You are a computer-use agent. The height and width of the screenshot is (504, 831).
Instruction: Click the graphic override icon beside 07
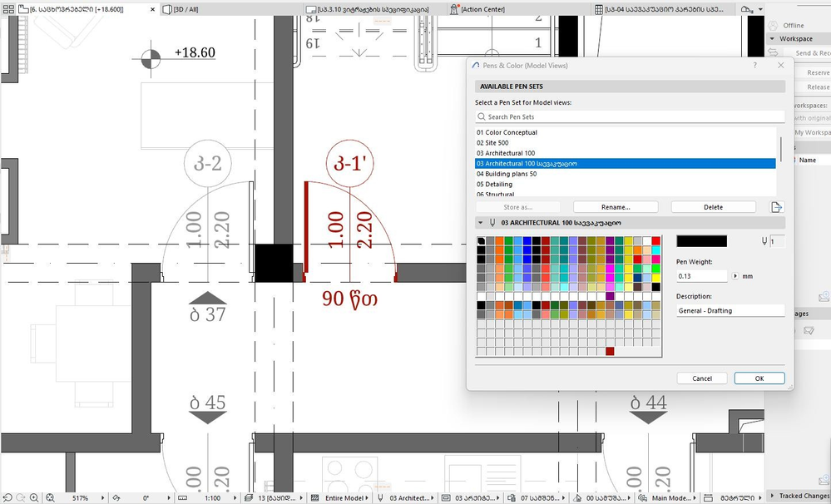[x=512, y=498]
